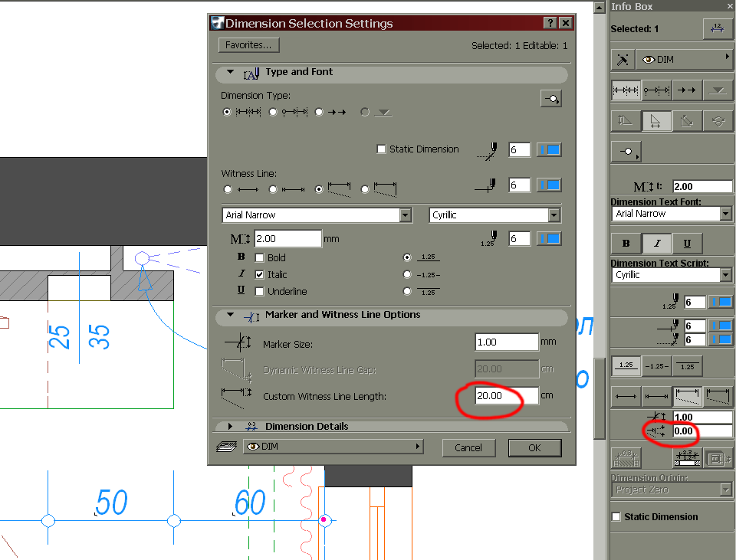Open dialog help with question mark button

(550, 23)
